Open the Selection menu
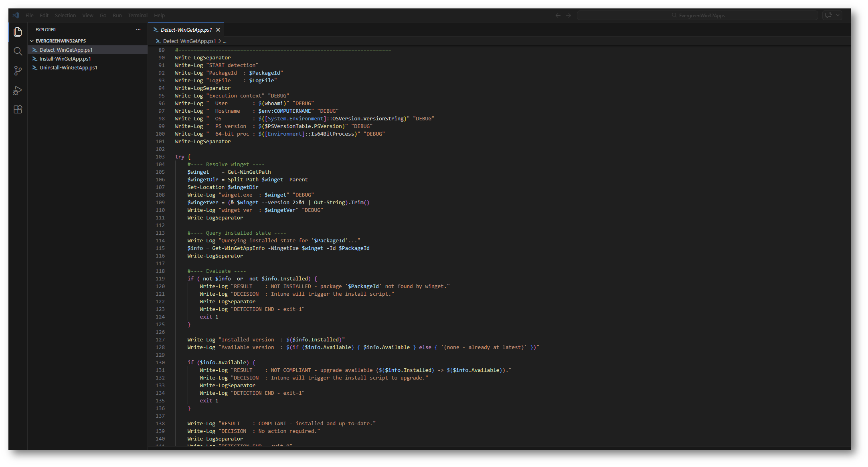 pos(65,16)
